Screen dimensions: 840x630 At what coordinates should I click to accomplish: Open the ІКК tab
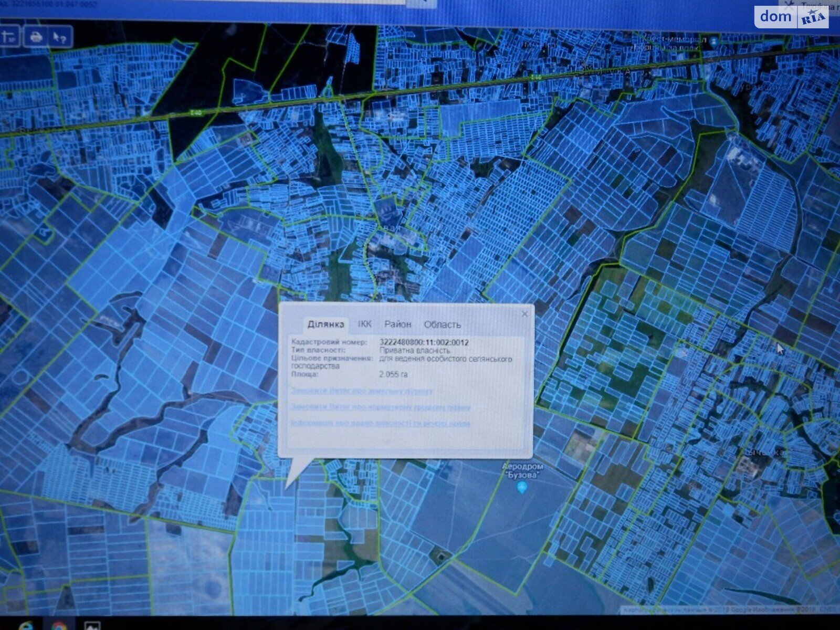pyautogui.click(x=364, y=324)
